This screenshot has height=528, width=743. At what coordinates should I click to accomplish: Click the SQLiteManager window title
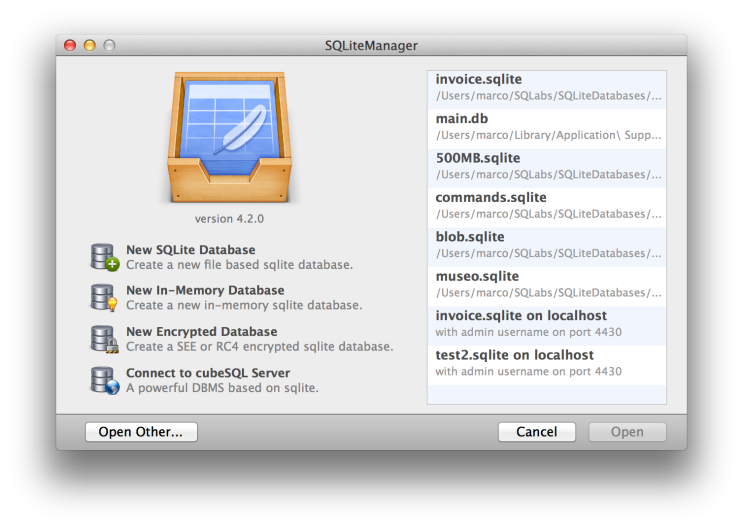(x=371, y=46)
